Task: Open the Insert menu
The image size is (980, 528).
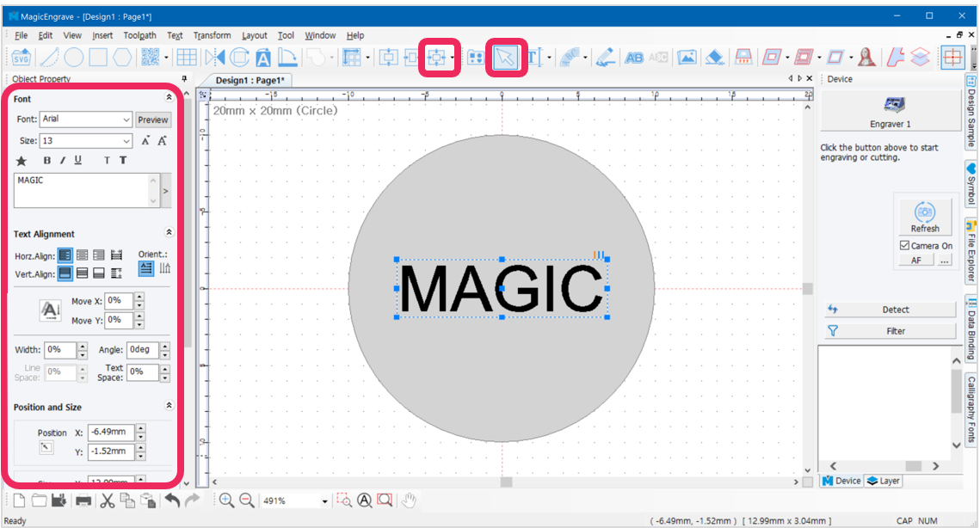Action: [102, 35]
